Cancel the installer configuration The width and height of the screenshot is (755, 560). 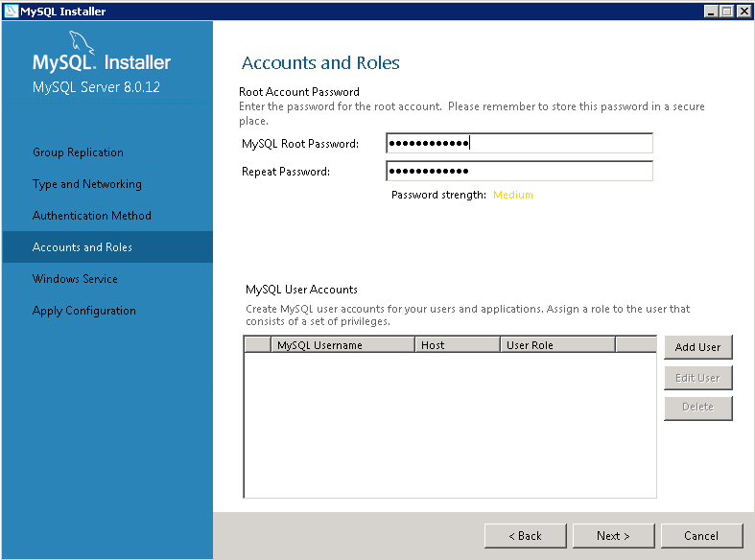coord(701,536)
